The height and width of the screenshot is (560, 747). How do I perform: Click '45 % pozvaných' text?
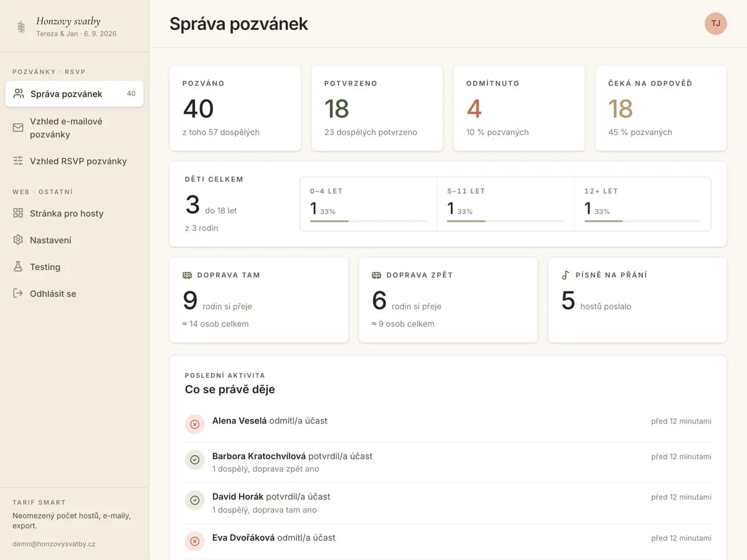point(640,132)
